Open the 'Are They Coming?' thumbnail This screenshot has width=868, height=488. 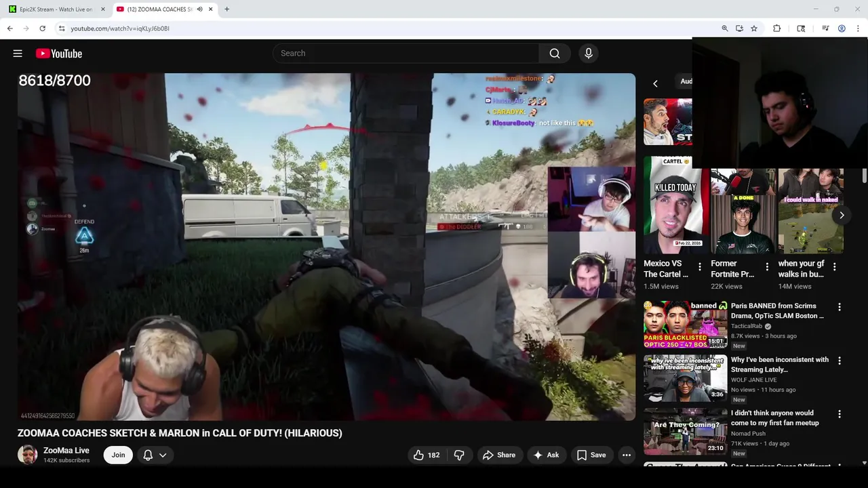(x=685, y=432)
